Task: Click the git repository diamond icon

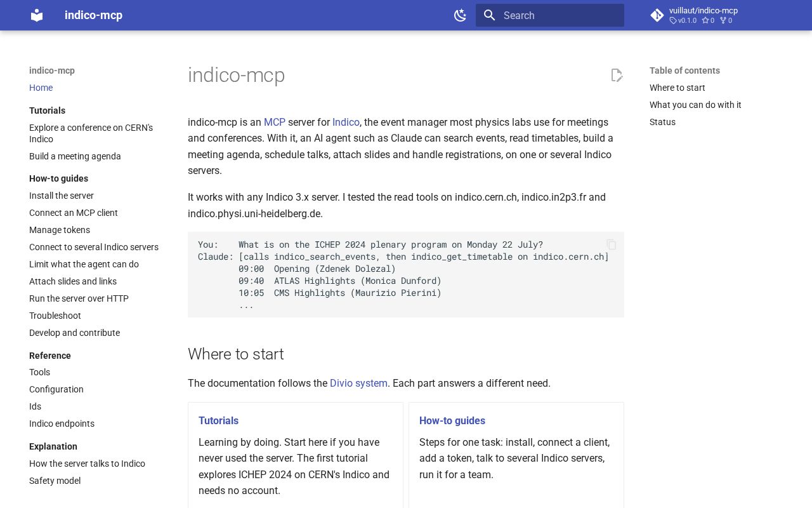Action: (x=657, y=15)
